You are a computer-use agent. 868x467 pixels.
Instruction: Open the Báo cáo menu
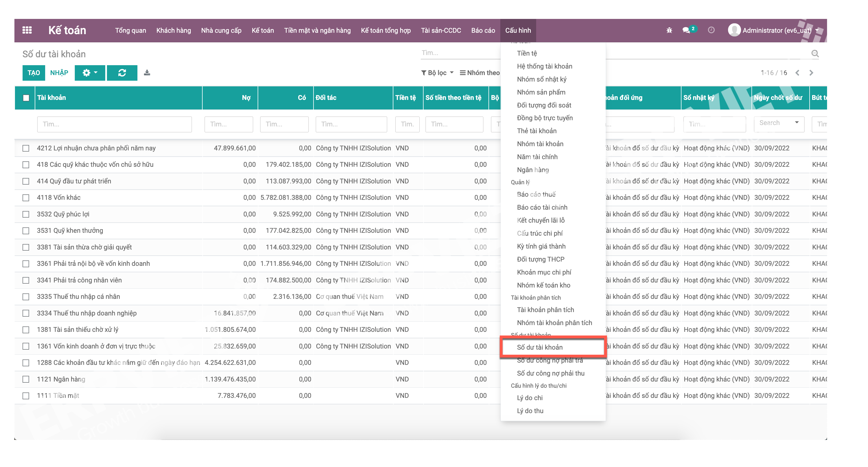[x=483, y=30]
